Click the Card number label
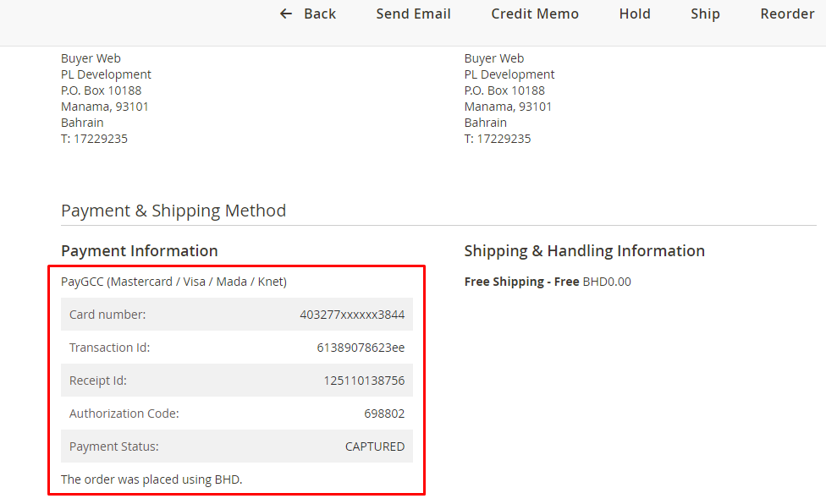Viewport: 826px width, 504px height. tap(107, 315)
